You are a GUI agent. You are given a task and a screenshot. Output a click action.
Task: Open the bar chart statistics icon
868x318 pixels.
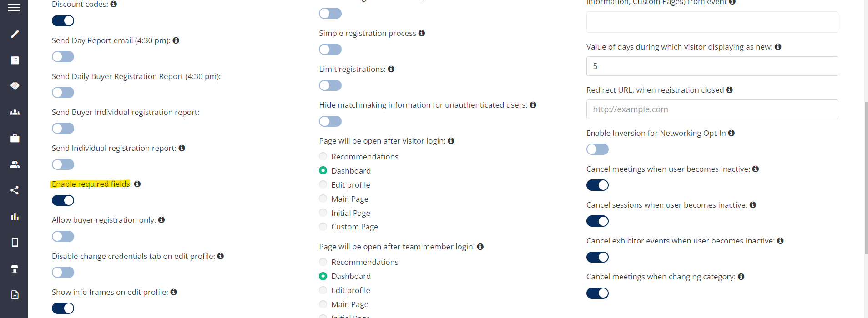15,217
